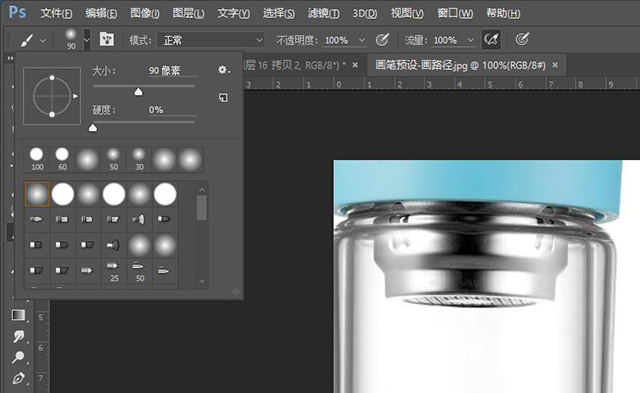Screen dimensions: 640x393
Task: Expand the collapsed toolbar double-arrow
Action: click(x=10, y=58)
